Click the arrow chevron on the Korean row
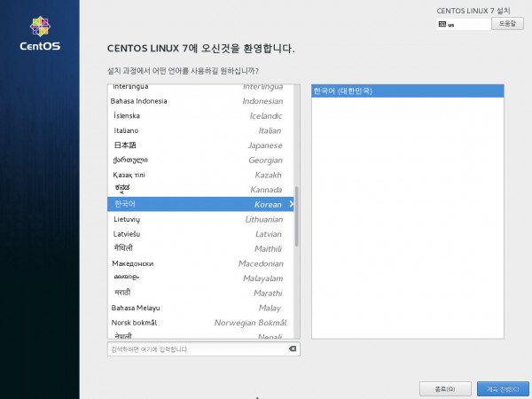The image size is (532, 399). tap(291, 204)
